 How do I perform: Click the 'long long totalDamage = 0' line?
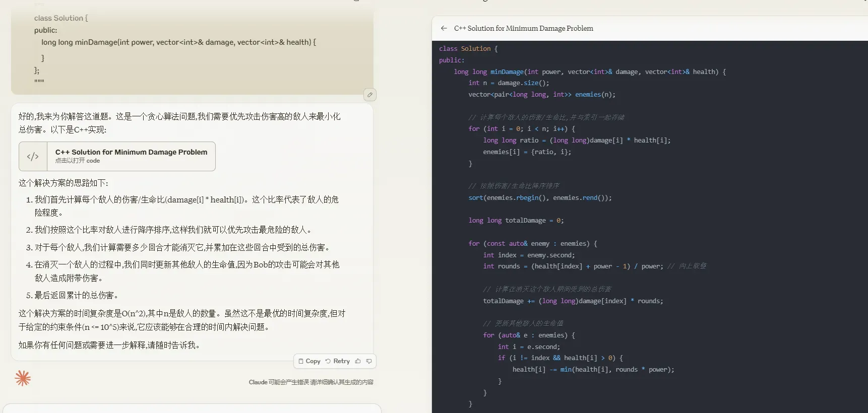516,221
